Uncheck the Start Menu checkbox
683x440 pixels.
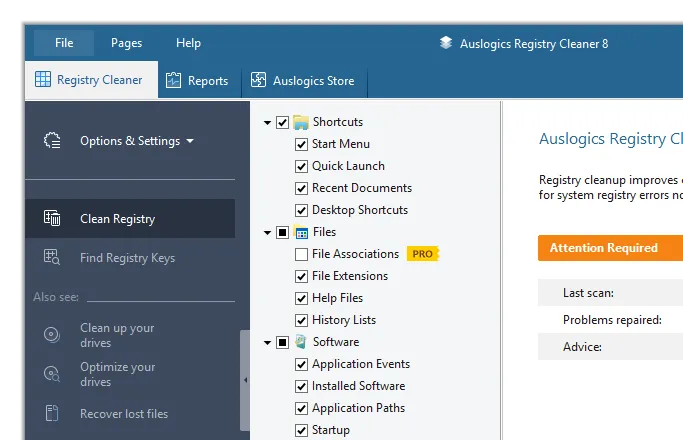301,144
